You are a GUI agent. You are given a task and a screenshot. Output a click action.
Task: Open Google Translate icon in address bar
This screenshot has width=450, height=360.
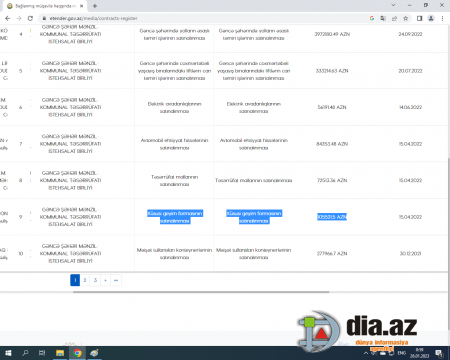383,18
